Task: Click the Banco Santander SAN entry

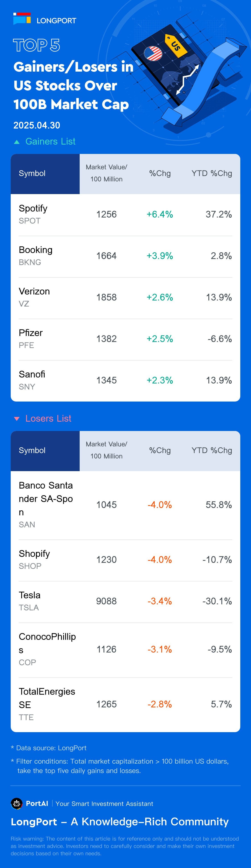Action: pyautogui.click(x=125, y=504)
